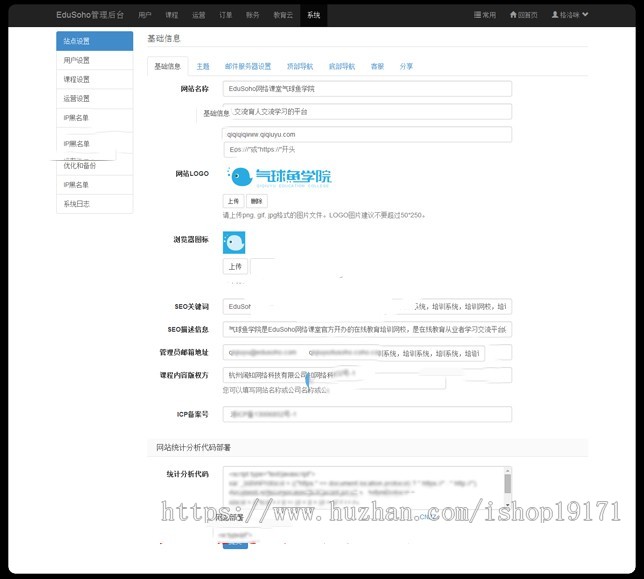Viewport: 644px width, 579px height.
Task: Open the 订单 menu in top navbar
Action: coord(225,15)
